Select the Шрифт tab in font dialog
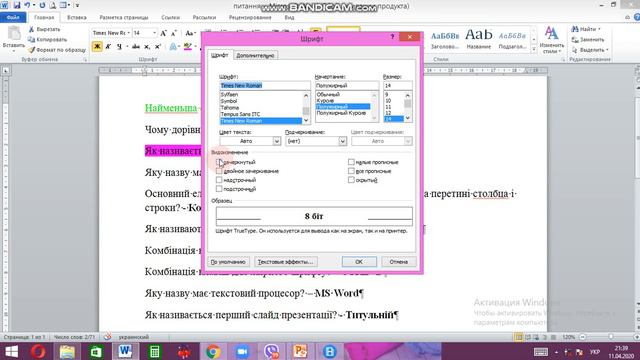Image resolution: width=640 pixels, height=360 pixels. [x=220, y=55]
